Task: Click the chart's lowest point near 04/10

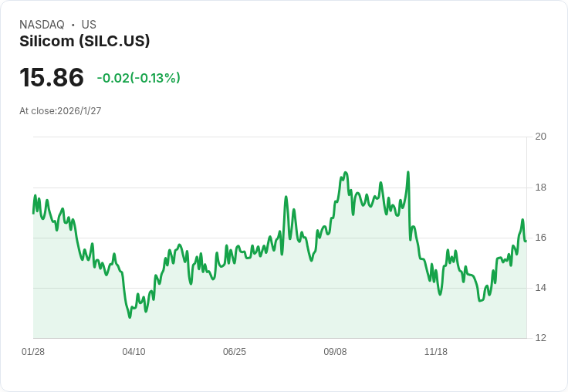Action: 130,317
